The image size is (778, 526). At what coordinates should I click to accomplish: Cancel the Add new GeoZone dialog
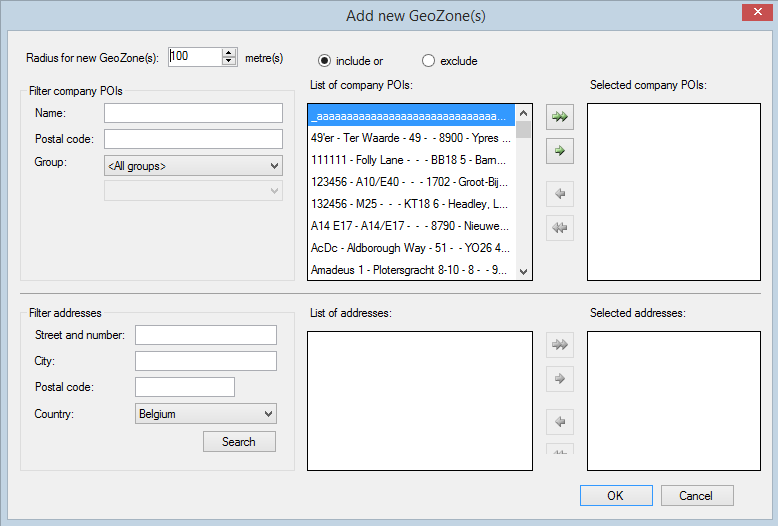[x=695, y=496]
